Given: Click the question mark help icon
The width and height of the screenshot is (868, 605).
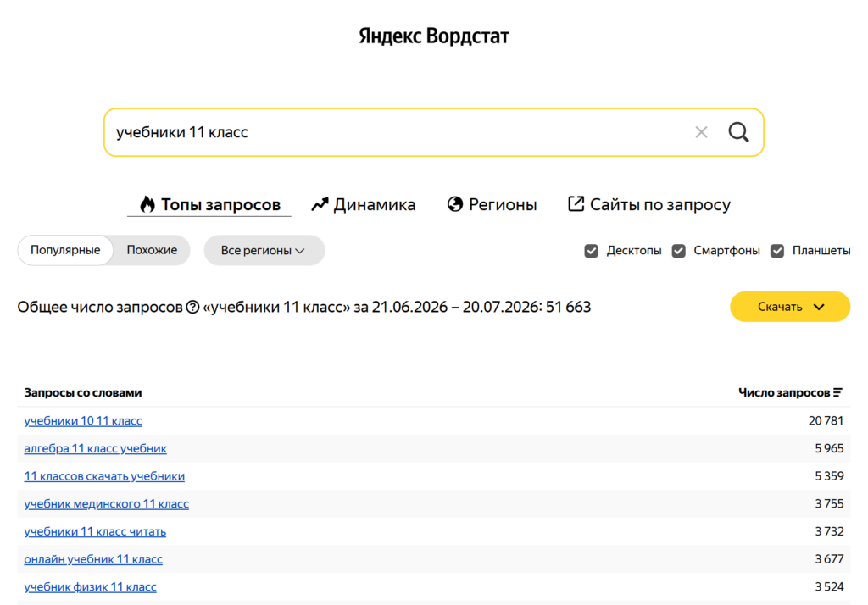Looking at the screenshot, I should coord(192,307).
